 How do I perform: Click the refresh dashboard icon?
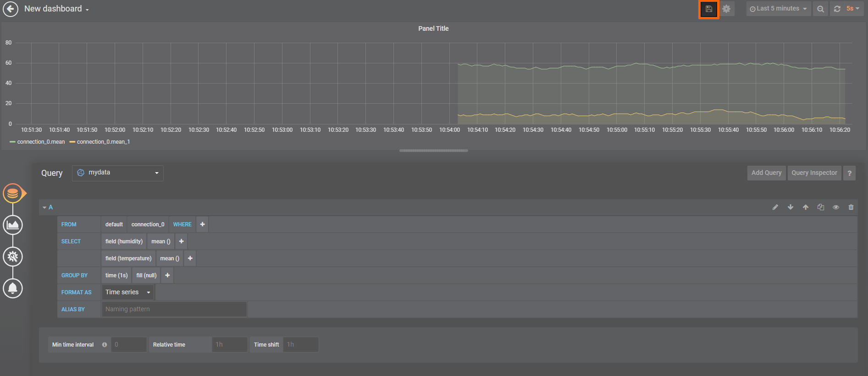pos(837,9)
